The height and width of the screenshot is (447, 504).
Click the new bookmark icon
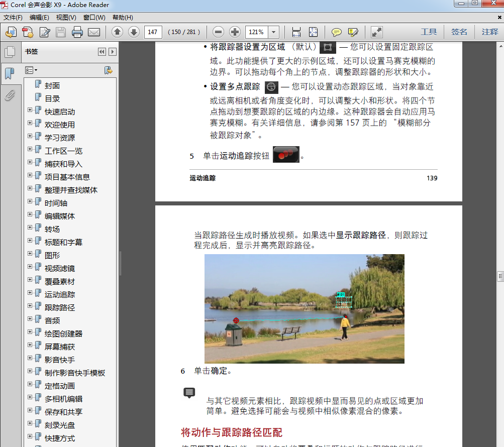pyautogui.click(x=109, y=70)
